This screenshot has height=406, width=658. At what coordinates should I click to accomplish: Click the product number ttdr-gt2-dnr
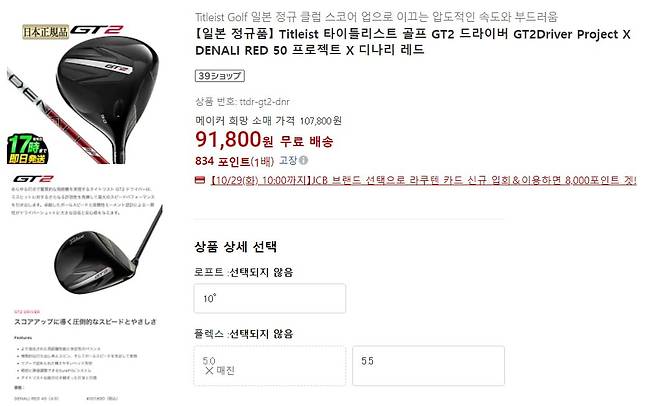point(264,102)
